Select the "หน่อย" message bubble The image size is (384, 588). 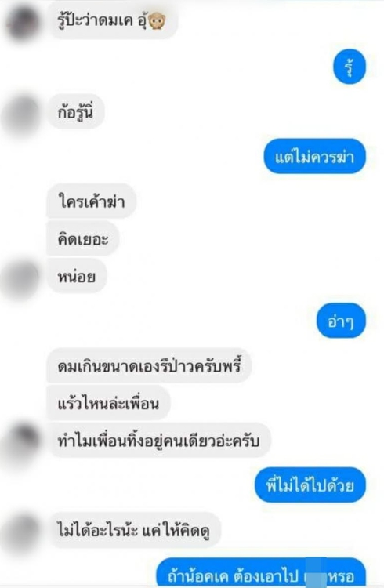tap(77, 276)
